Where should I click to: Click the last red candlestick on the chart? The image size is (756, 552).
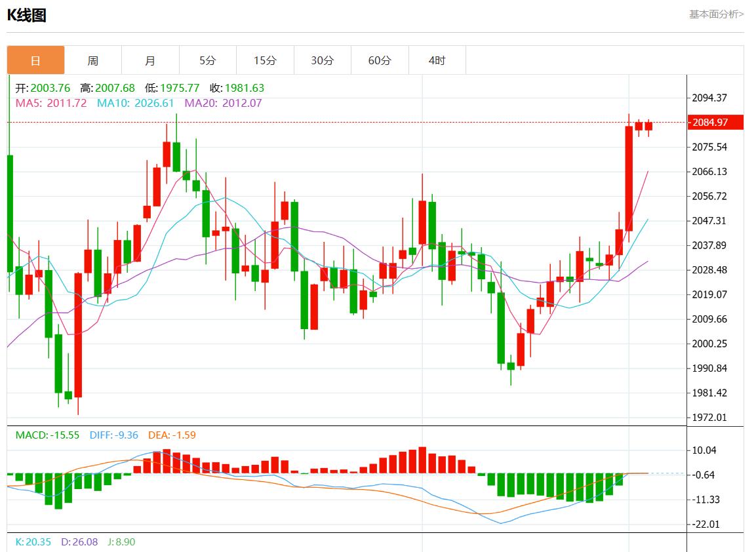pyautogui.click(x=648, y=127)
